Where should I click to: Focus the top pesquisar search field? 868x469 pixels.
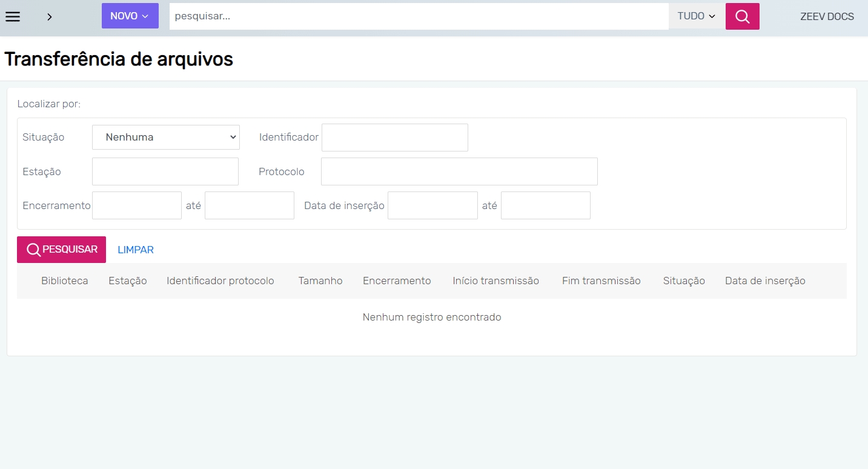(418, 16)
